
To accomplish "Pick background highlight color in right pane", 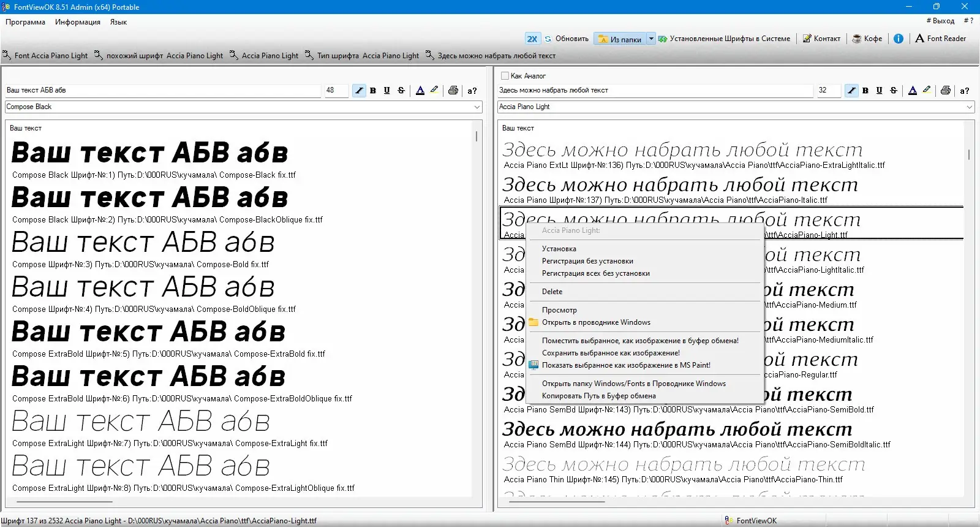I will [x=927, y=90].
